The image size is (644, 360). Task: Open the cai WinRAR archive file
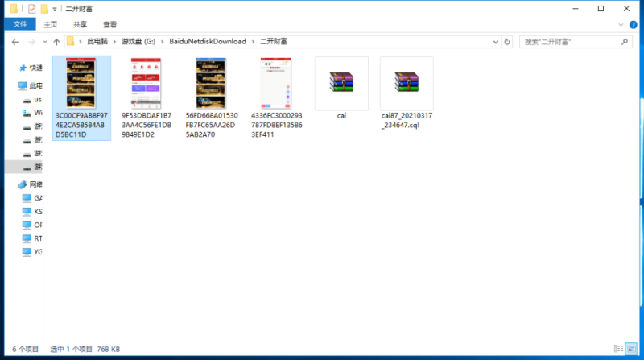click(x=341, y=83)
